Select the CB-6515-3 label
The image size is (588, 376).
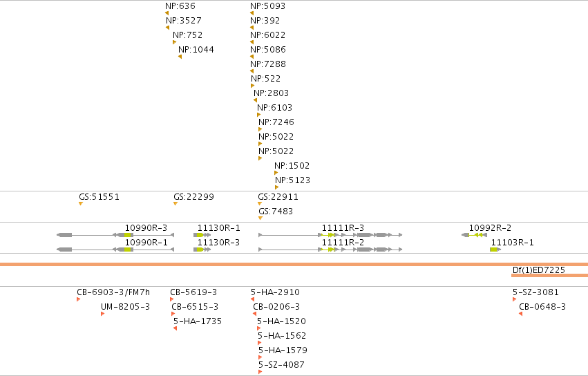click(195, 307)
